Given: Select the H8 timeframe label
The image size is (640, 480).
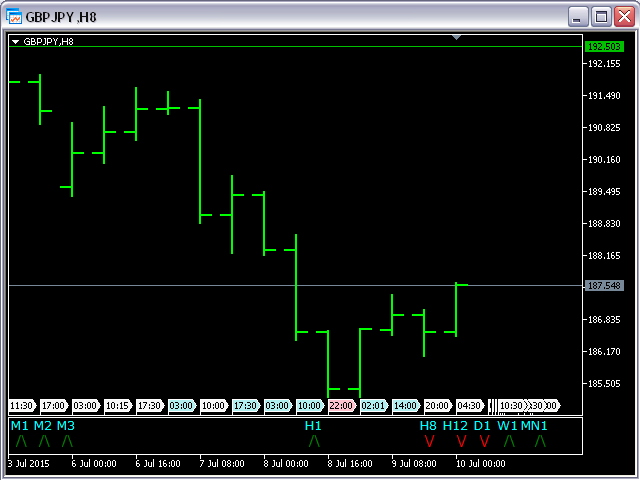Looking at the screenshot, I should (x=428, y=426).
